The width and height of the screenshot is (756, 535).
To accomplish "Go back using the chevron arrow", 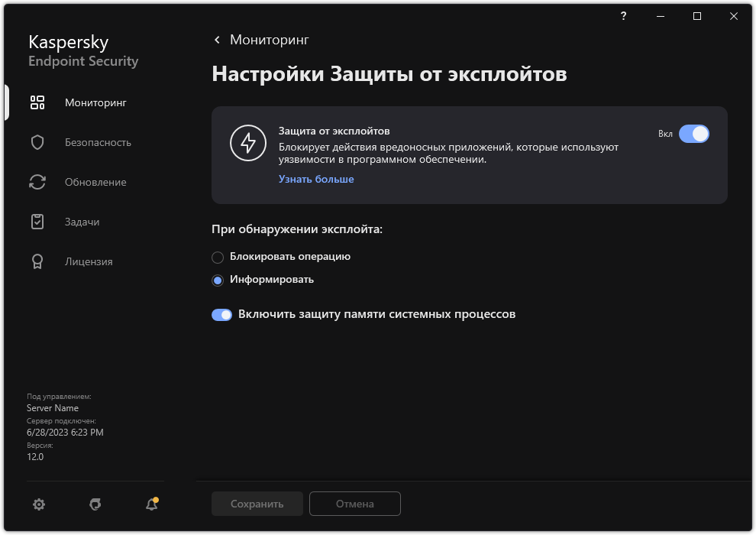I will point(218,40).
